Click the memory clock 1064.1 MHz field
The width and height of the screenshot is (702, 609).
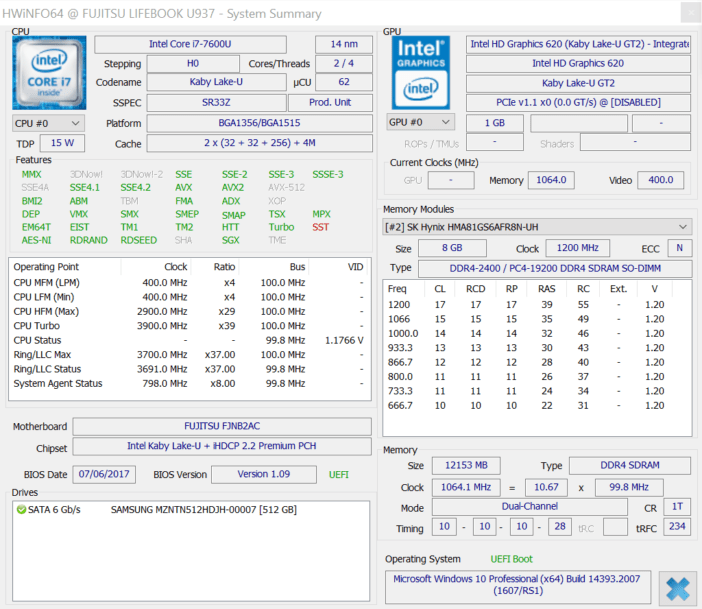[x=466, y=487]
